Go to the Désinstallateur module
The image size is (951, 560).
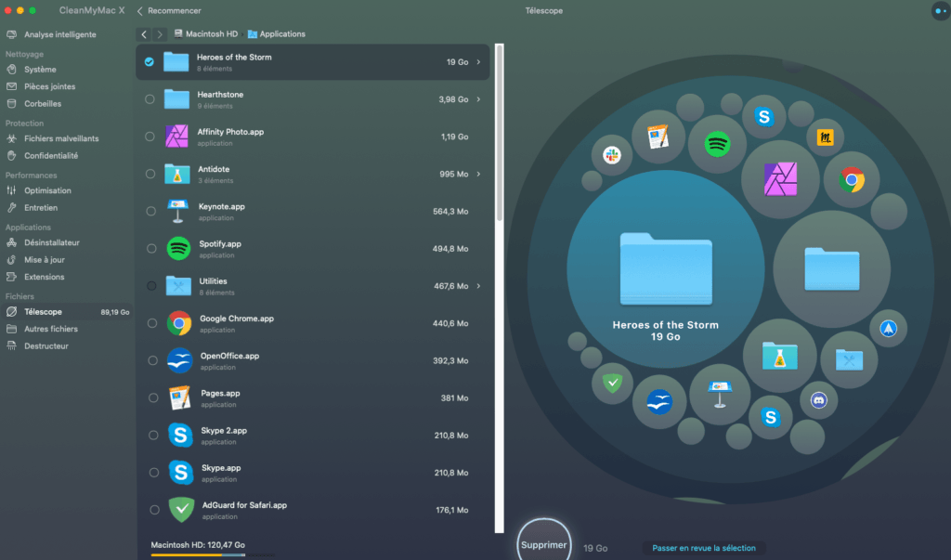pos(52,242)
